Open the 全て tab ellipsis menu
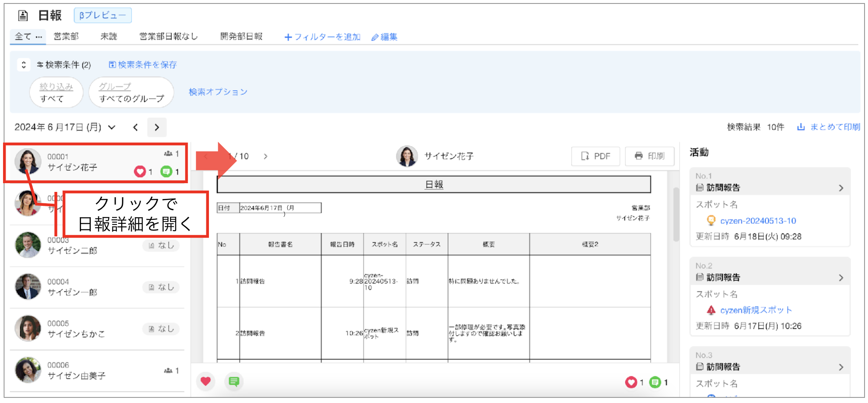 point(39,37)
